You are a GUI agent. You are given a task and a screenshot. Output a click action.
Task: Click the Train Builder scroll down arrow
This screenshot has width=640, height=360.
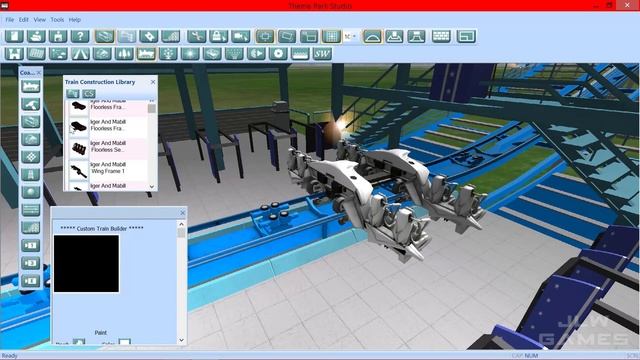click(x=181, y=340)
